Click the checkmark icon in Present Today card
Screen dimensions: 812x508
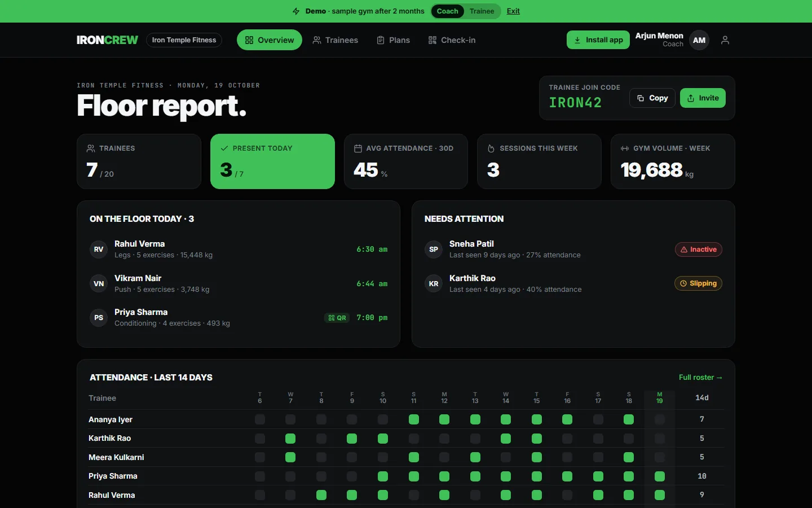[224, 148]
